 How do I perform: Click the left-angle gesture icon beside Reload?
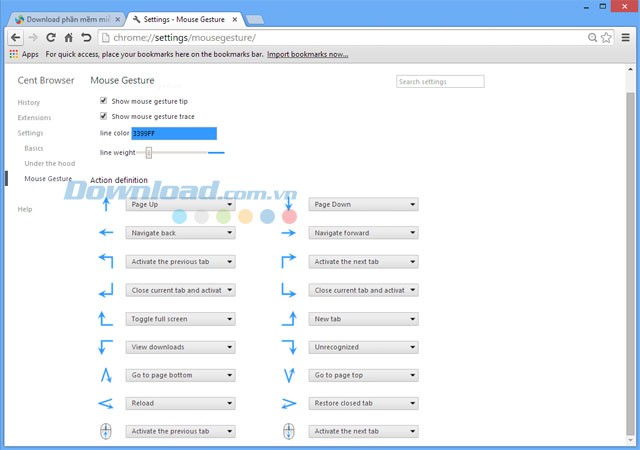click(x=106, y=403)
